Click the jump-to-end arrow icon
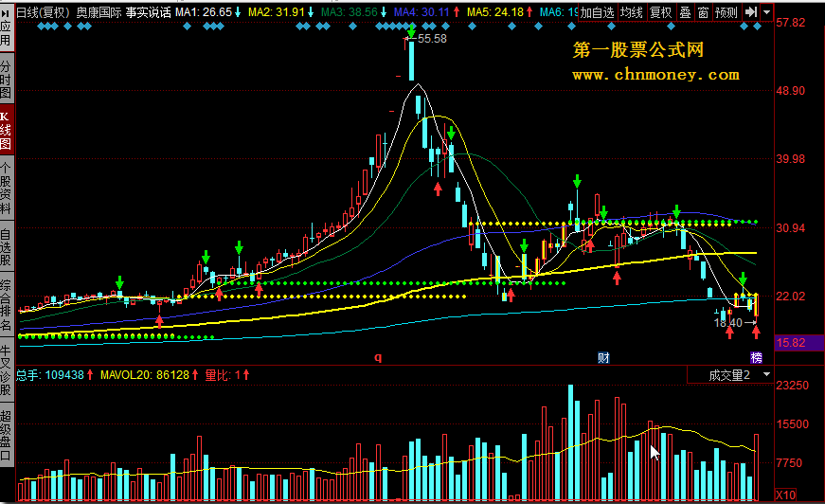The width and height of the screenshot is (825, 504). [751, 12]
